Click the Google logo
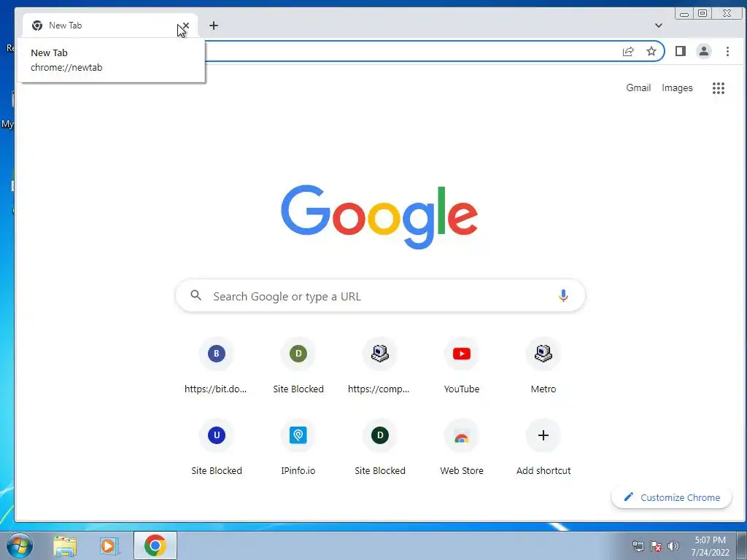The height and width of the screenshot is (560, 747). coord(379,217)
